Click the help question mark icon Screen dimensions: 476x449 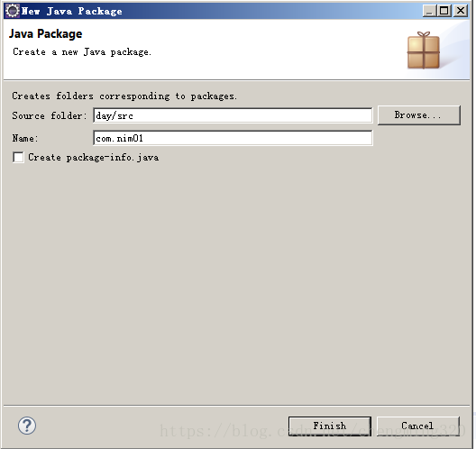pos(27,426)
